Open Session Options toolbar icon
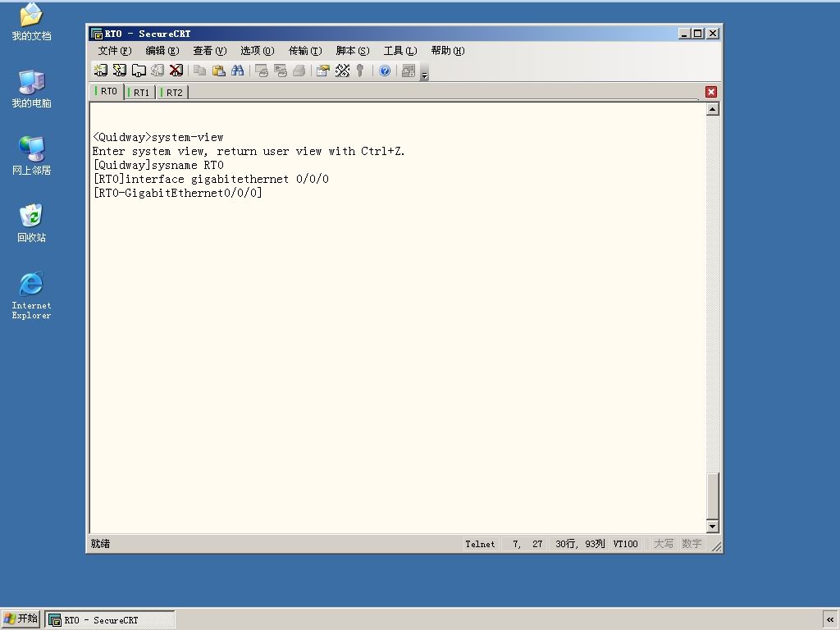Screen dimensions: 840x630 [x=323, y=71]
